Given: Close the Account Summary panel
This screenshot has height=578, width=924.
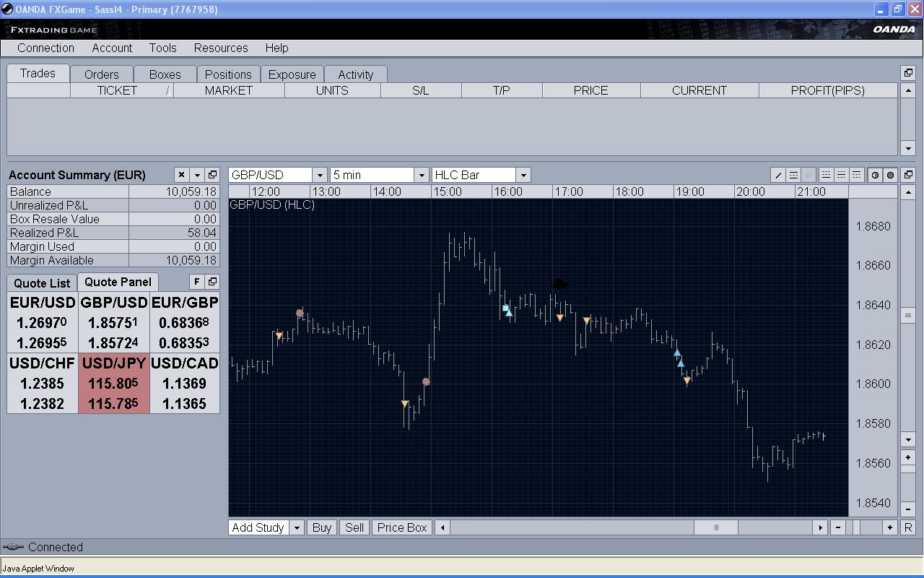Looking at the screenshot, I should pyautogui.click(x=181, y=175).
